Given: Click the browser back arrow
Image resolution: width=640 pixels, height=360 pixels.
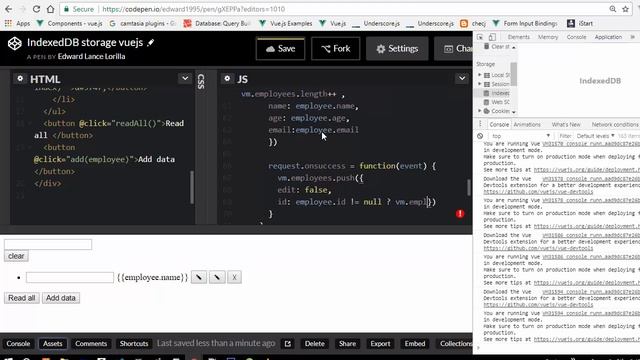Looking at the screenshot, I should (9, 9).
